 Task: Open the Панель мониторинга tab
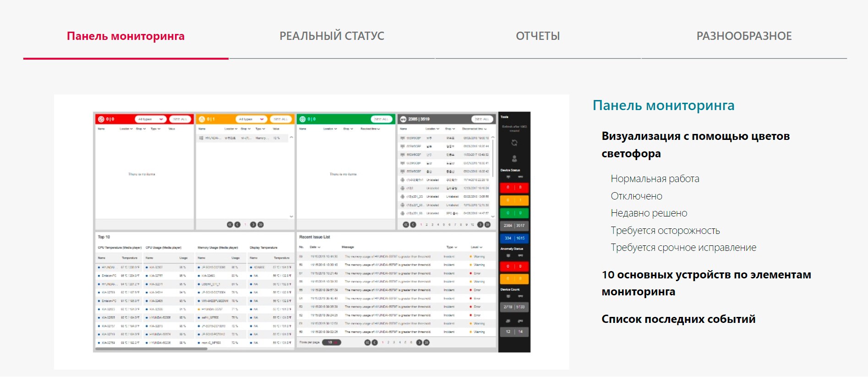pyautogui.click(x=126, y=36)
